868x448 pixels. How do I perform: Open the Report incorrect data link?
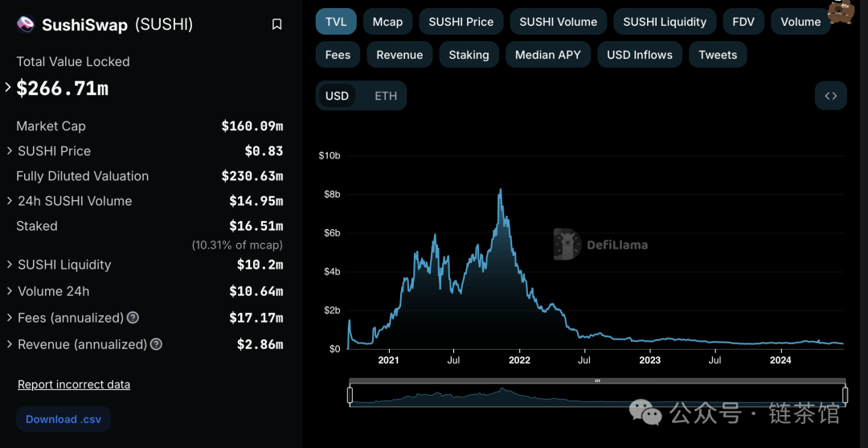click(x=74, y=384)
